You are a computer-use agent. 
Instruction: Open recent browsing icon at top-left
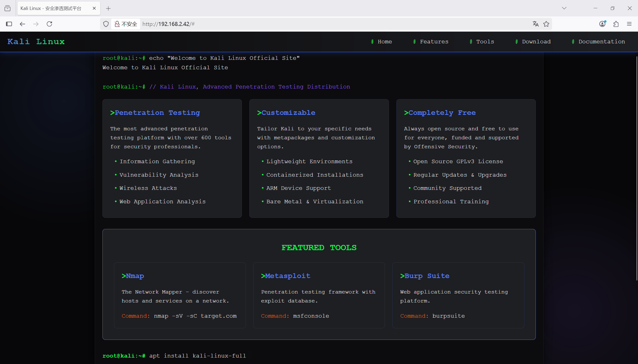(7, 8)
